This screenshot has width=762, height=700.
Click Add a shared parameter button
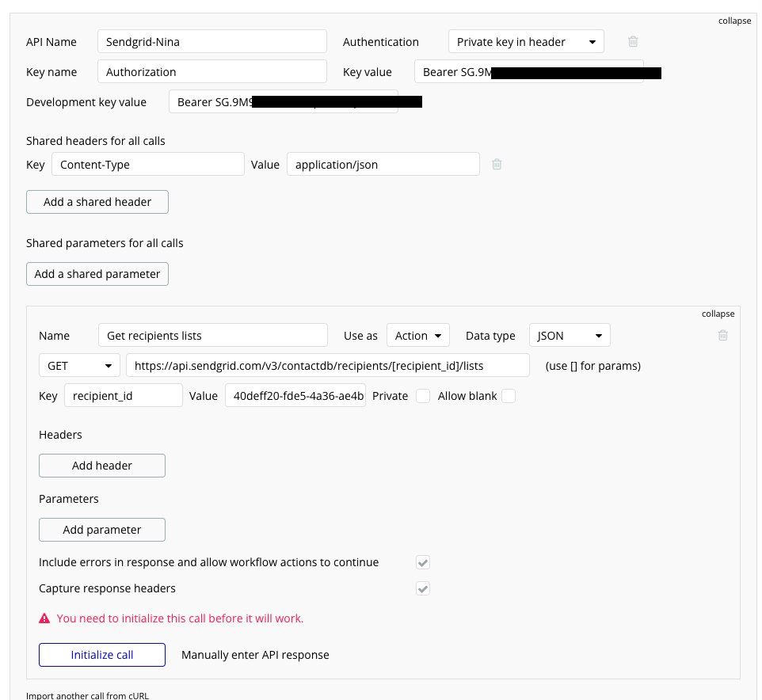(x=97, y=274)
